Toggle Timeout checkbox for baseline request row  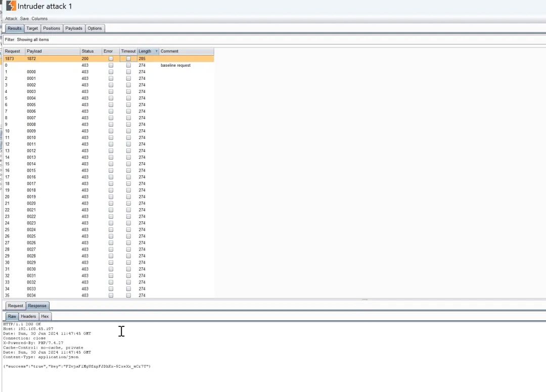(128, 65)
